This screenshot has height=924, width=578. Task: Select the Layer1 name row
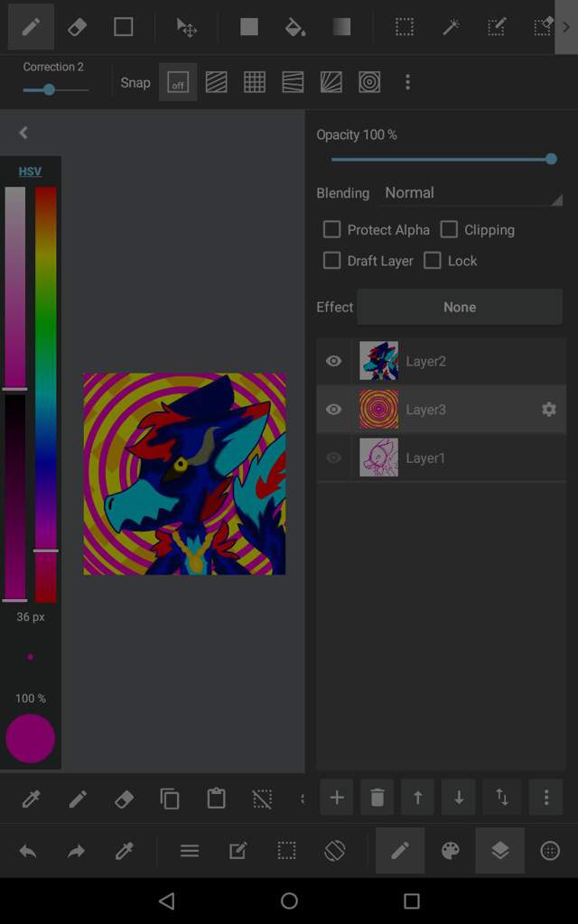point(441,457)
